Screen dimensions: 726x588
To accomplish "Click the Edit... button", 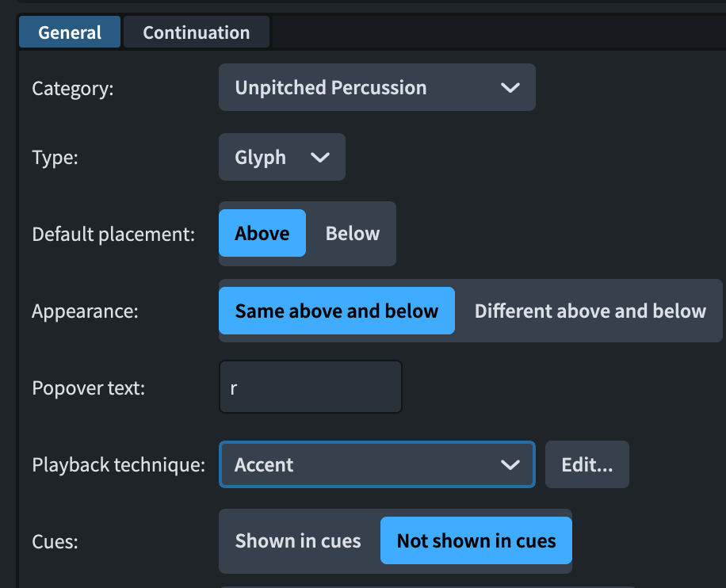I will pos(587,465).
